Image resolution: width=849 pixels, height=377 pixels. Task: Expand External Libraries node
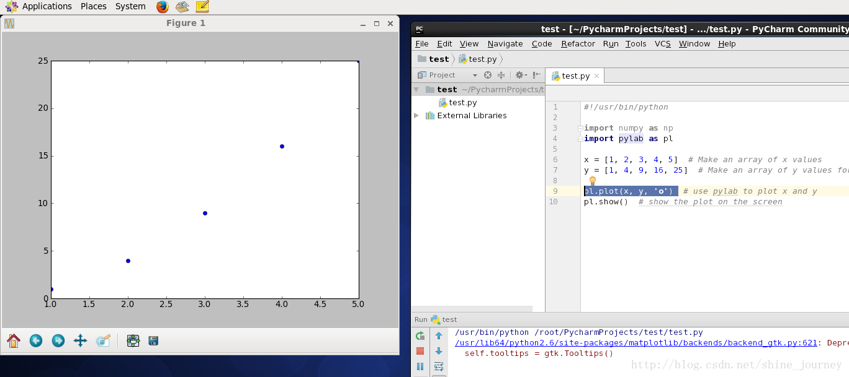[416, 115]
